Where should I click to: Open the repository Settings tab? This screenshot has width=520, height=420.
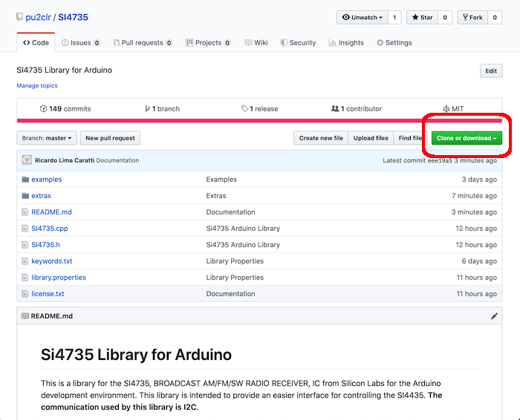(x=394, y=42)
